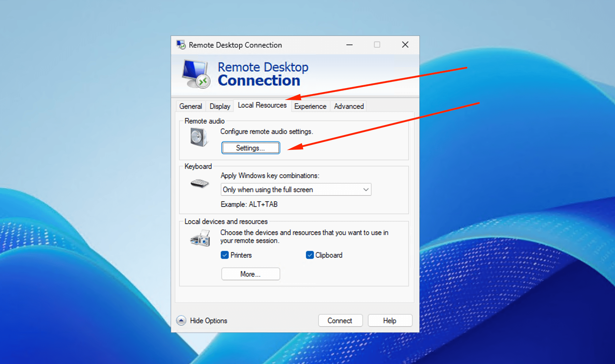Go to the Advanced tab
The width and height of the screenshot is (615, 364).
pos(349,106)
